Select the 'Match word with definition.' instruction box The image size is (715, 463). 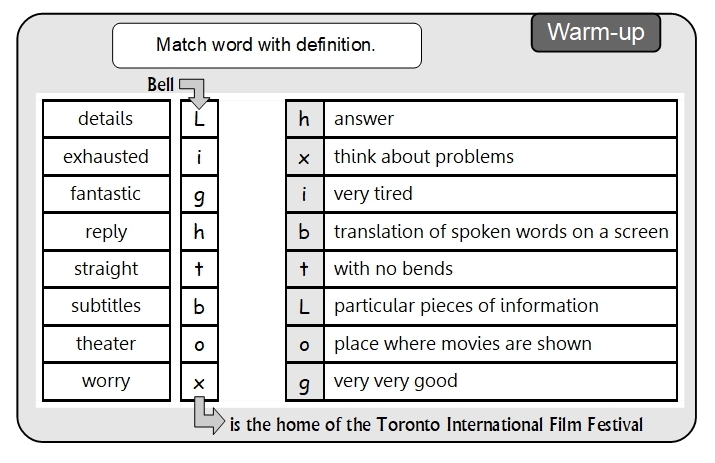click(x=267, y=46)
